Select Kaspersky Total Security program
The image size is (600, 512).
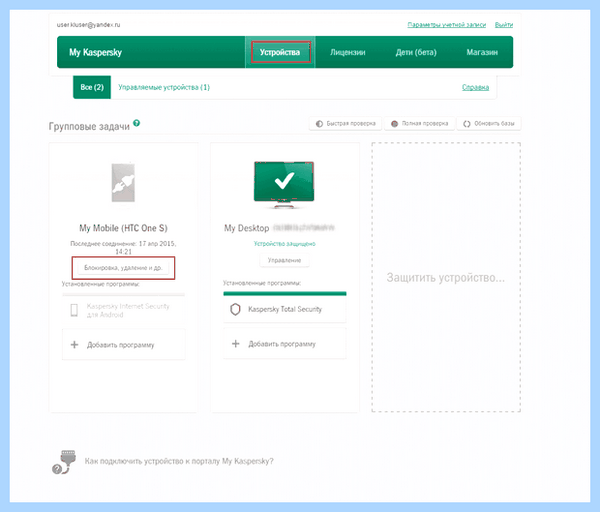click(x=285, y=309)
